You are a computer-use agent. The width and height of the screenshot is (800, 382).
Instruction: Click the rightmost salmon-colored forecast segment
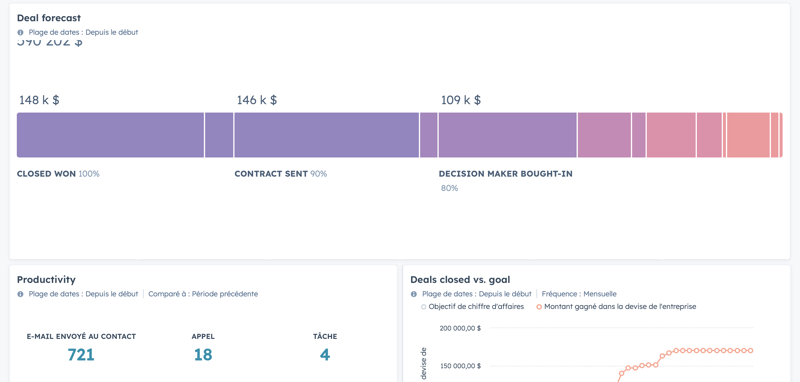781,135
